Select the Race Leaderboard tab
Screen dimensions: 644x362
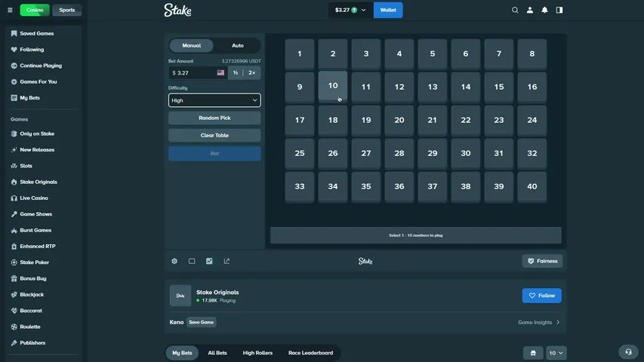coord(310,353)
